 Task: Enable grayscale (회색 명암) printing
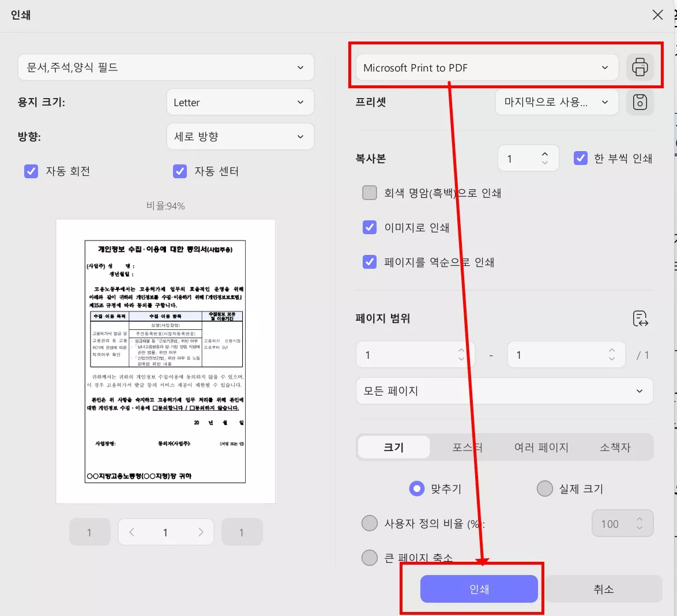pyautogui.click(x=369, y=192)
